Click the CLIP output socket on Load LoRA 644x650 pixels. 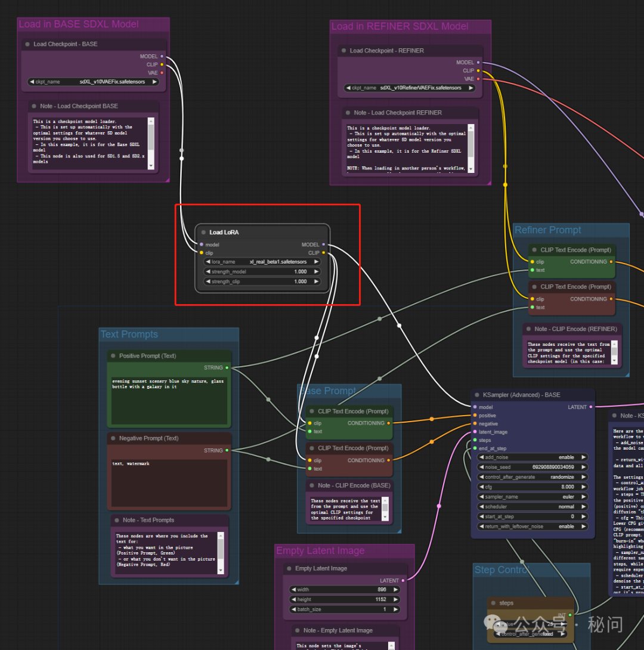[x=324, y=253]
